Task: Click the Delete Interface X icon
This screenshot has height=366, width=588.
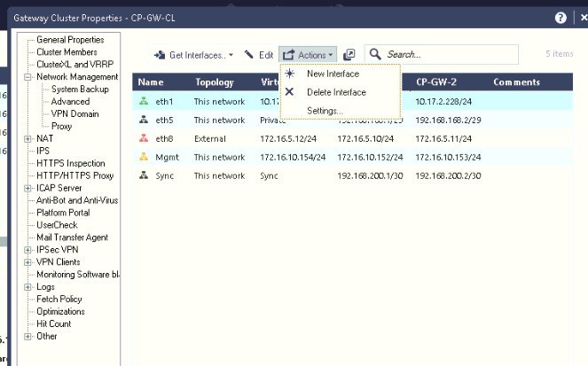Action: [x=289, y=92]
